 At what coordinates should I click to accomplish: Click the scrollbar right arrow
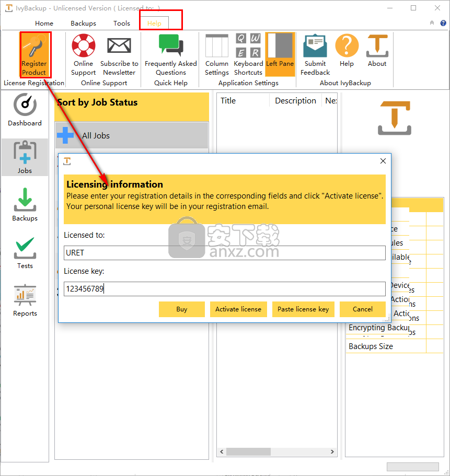point(332,452)
